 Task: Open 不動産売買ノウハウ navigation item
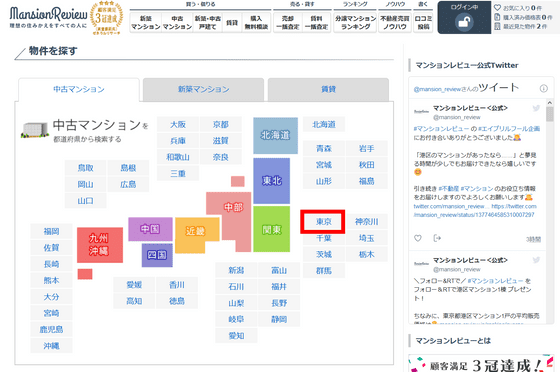[x=395, y=22]
